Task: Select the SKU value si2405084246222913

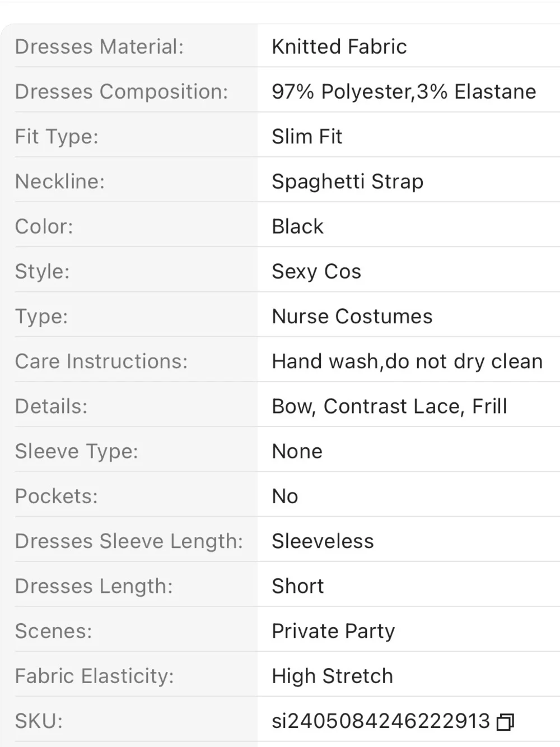Action: point(381,721)
